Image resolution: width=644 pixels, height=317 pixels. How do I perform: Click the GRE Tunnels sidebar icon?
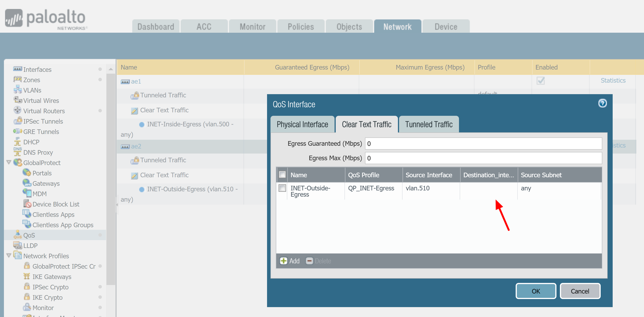click(17, 131)
